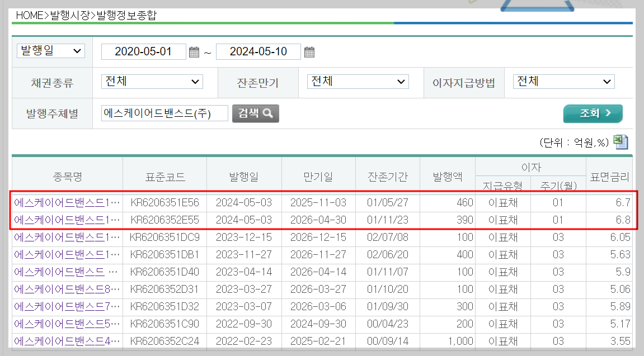Open bond link in row KR6206352D31

(x=67, y=289)
